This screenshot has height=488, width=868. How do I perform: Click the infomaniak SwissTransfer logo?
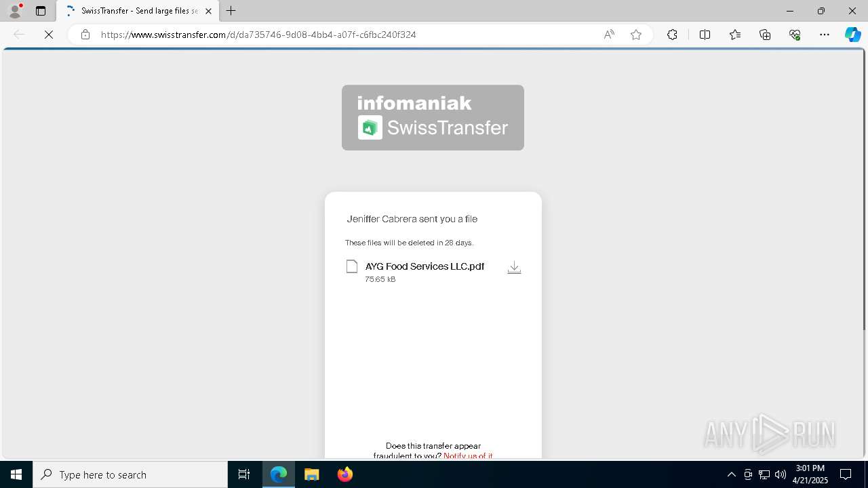tap(433, 117)
